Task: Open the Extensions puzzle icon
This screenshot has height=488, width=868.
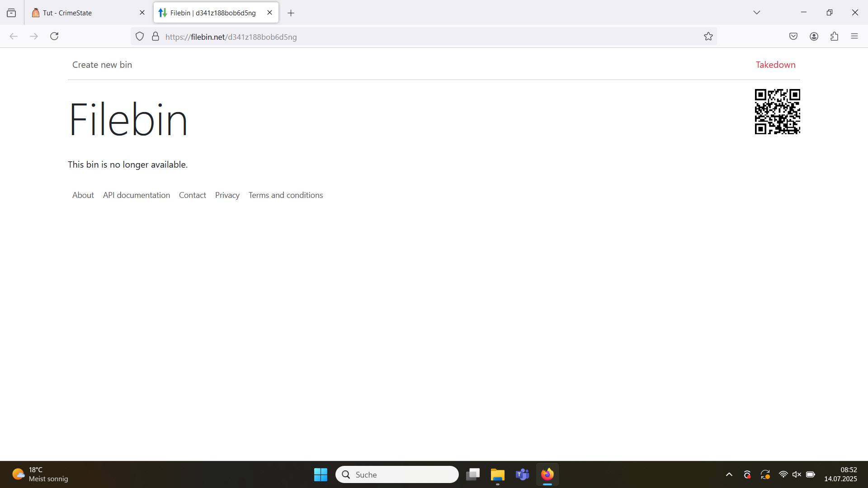Action: coord(835,36)
